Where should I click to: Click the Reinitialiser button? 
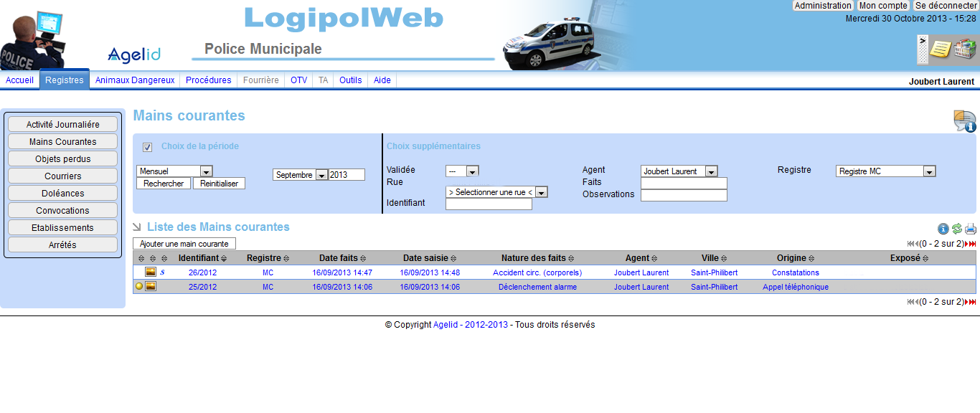[220, 184]
